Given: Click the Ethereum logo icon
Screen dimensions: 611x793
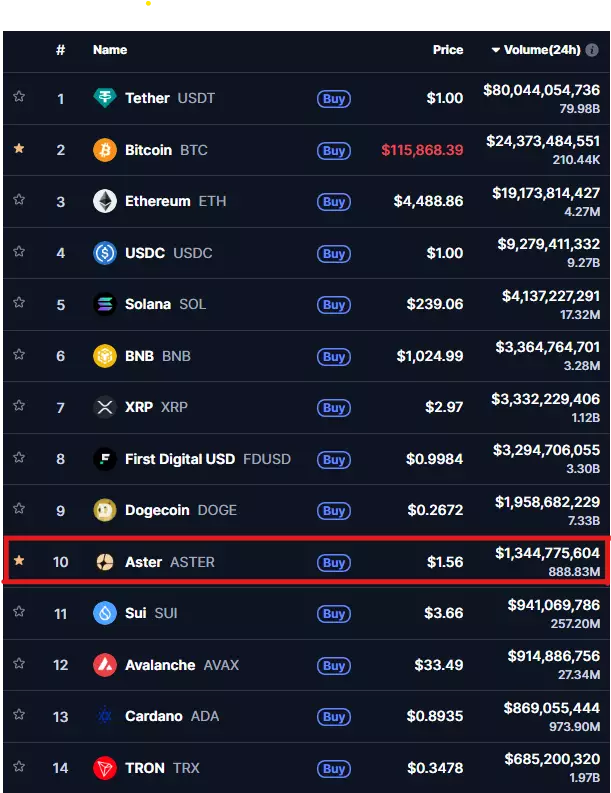Looking at the screenshot, I should point(104,201).
